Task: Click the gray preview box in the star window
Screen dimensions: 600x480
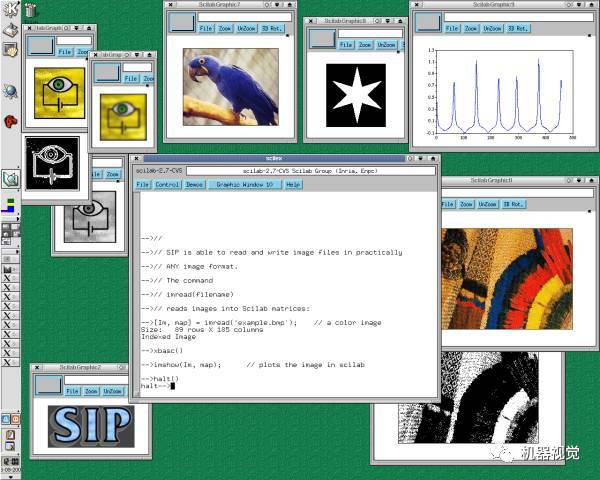Action: click(321, 38)
